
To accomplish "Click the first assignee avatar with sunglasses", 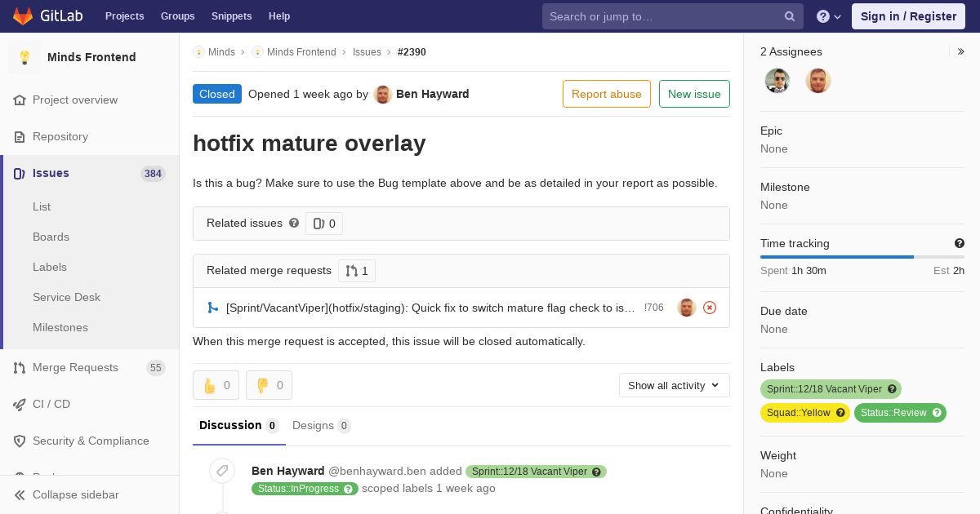I will point(777,81).
